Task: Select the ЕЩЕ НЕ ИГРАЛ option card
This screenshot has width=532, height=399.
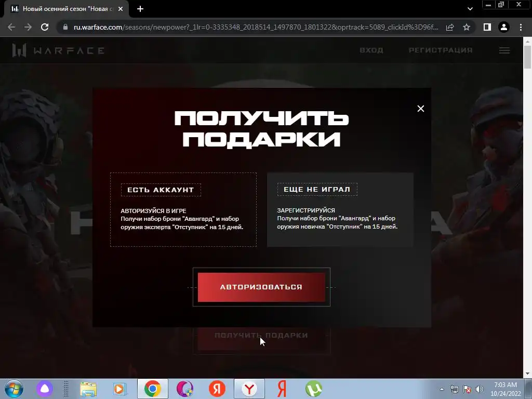Action: click(340, 210)
